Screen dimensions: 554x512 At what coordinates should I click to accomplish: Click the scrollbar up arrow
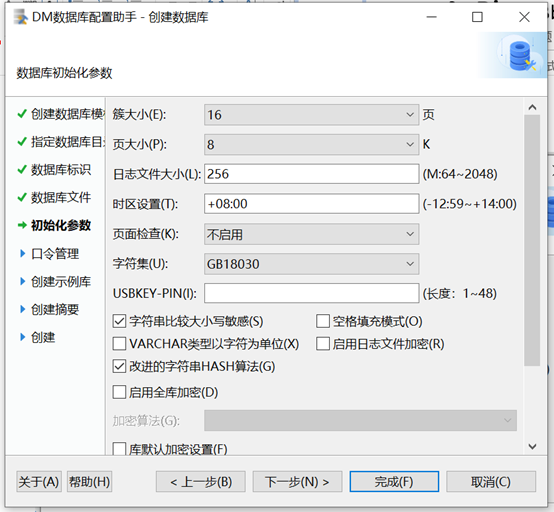(x=532, y=107)
